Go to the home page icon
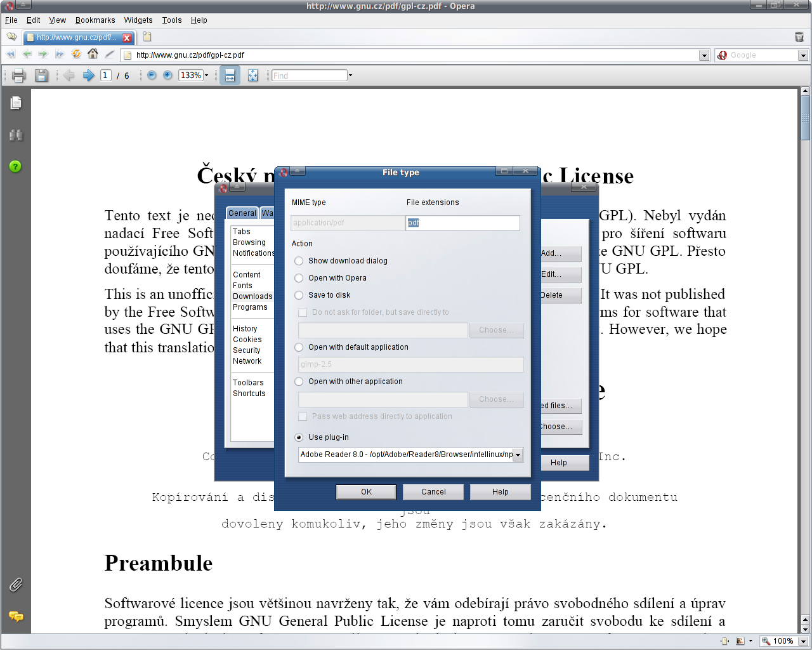812x650 pixels. 93,54
